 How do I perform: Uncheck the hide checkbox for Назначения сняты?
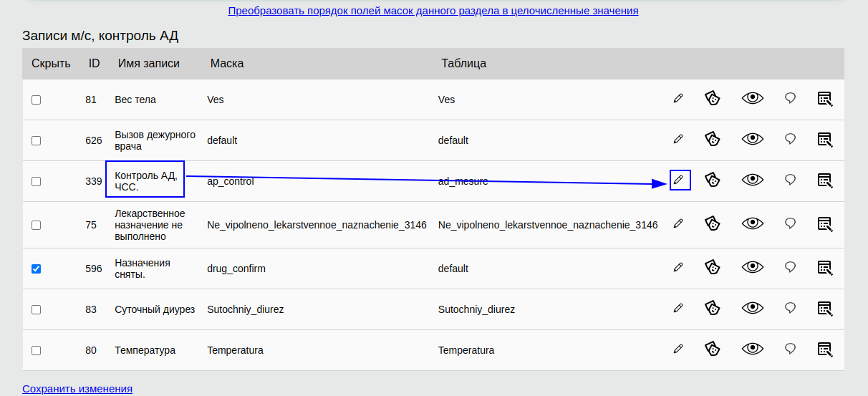37,269
